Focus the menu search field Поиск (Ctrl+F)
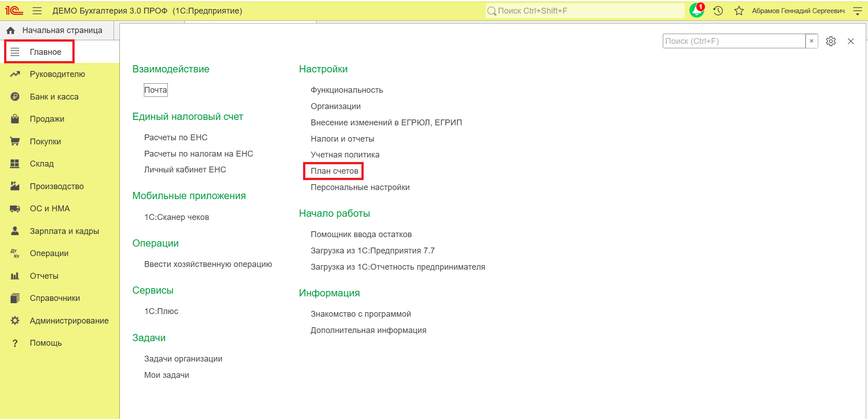Screen dimensions: 868x419 734,41
